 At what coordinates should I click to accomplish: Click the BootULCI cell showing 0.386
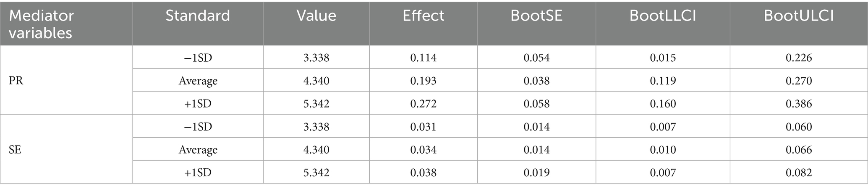click(799, 104)
